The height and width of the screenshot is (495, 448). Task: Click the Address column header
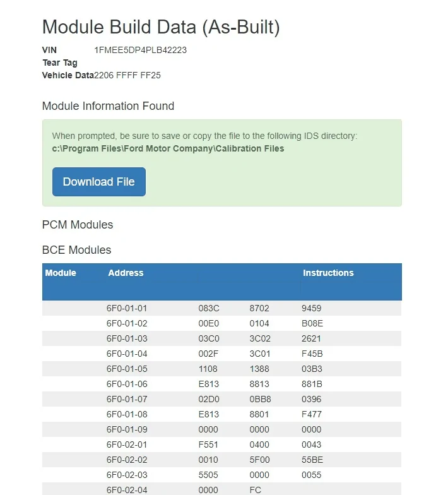click(126, 273)
